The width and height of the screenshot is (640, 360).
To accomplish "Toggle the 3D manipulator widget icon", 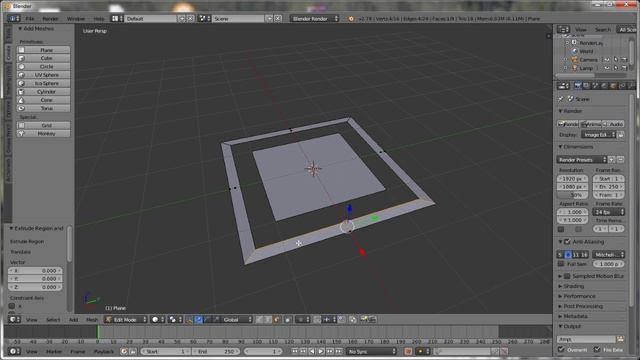I will point(189,320).
